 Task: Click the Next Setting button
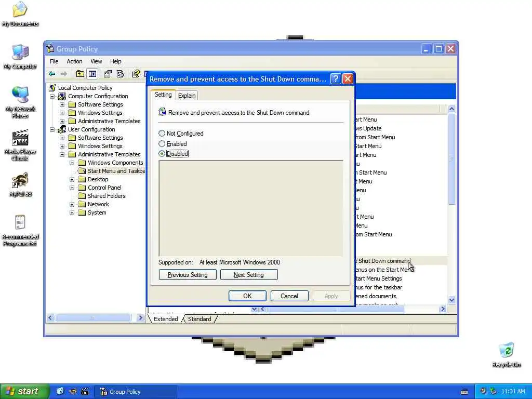click(x=249, y=275)
